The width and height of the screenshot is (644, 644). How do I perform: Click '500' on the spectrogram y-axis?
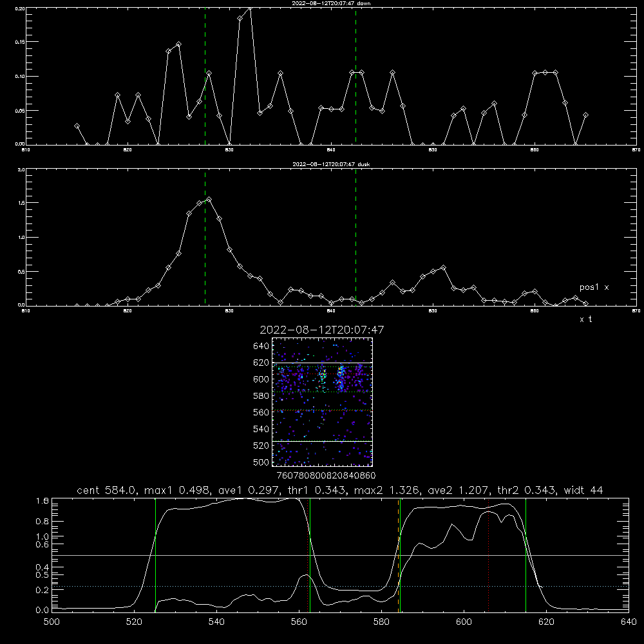click(x=261, y=462)
